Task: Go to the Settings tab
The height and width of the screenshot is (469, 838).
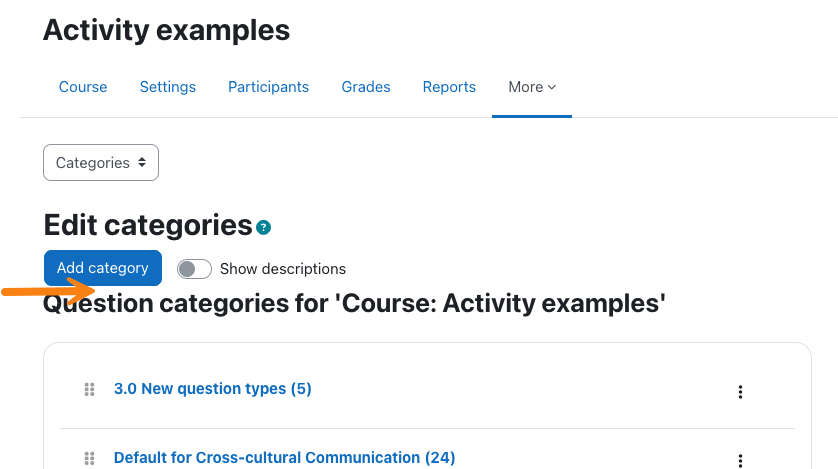Action: (168, 87)
